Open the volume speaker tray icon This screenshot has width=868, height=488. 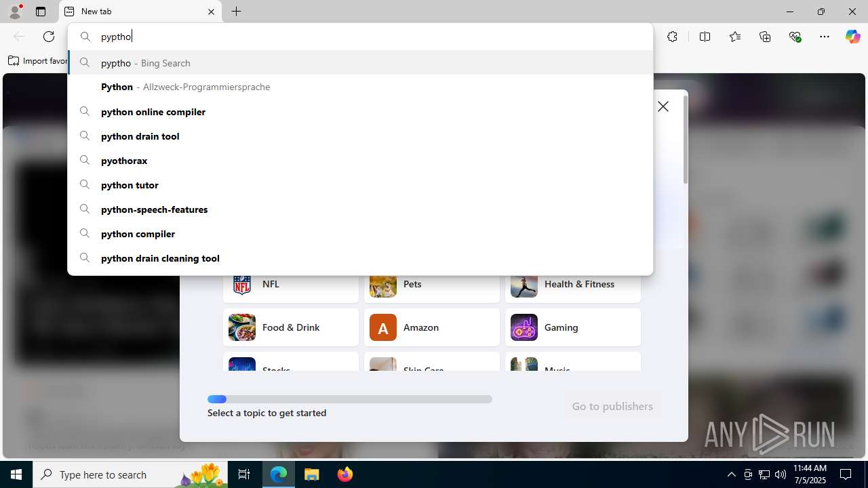coord(781,474)
